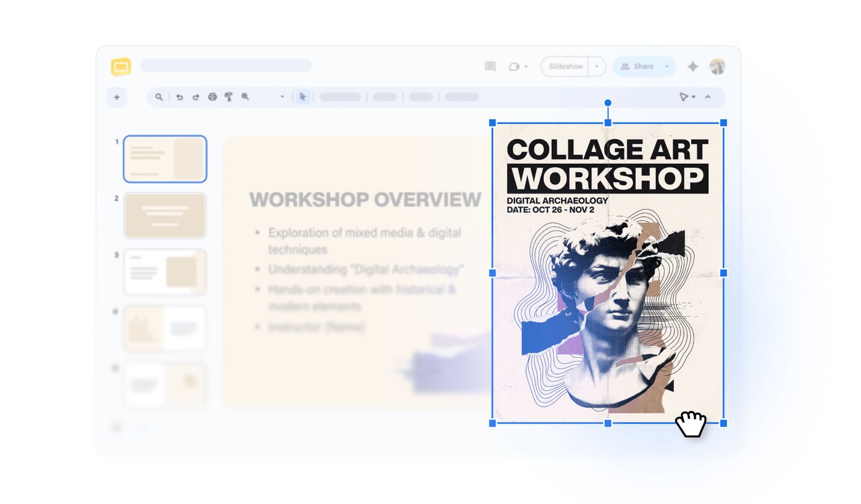The width and height of the screenshot is (861, 504).
Task: Click the undo arrow icon
Action: [x=179, y=97]
